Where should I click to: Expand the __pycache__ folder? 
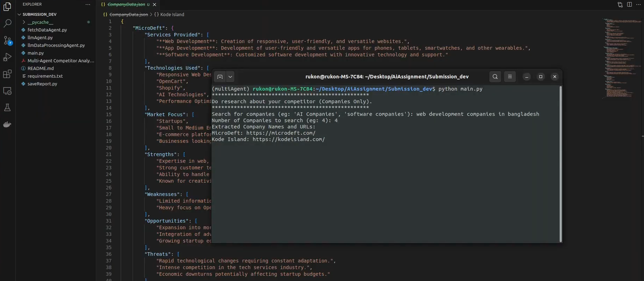coord(40,22)
